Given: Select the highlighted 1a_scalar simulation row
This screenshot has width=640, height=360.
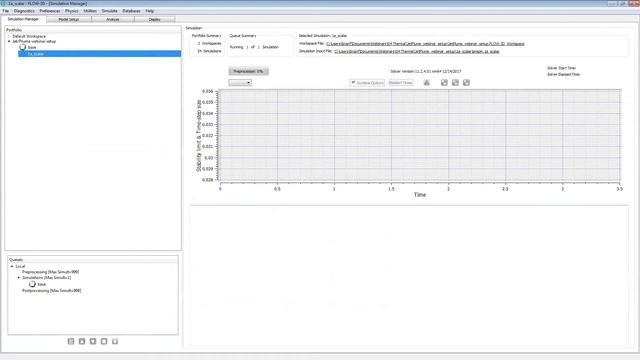Looking at the screenshot, I should point(100,53).
